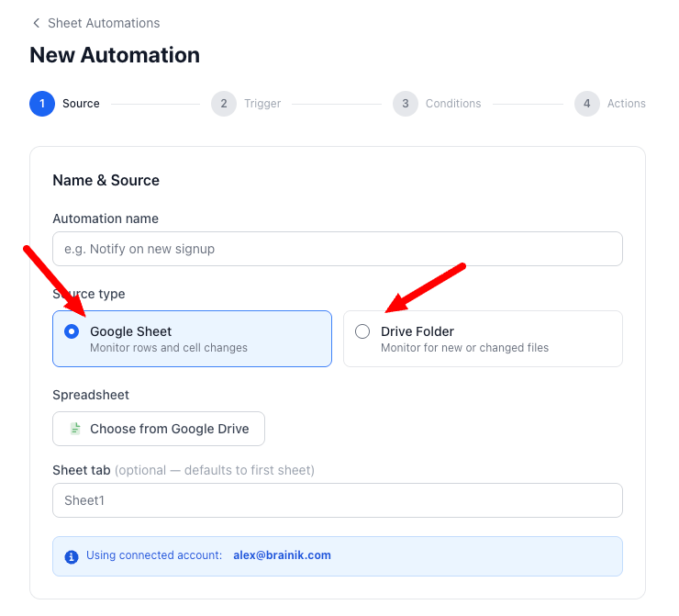Click 'Monitor rows and cell changes' description

pos(169,348)
